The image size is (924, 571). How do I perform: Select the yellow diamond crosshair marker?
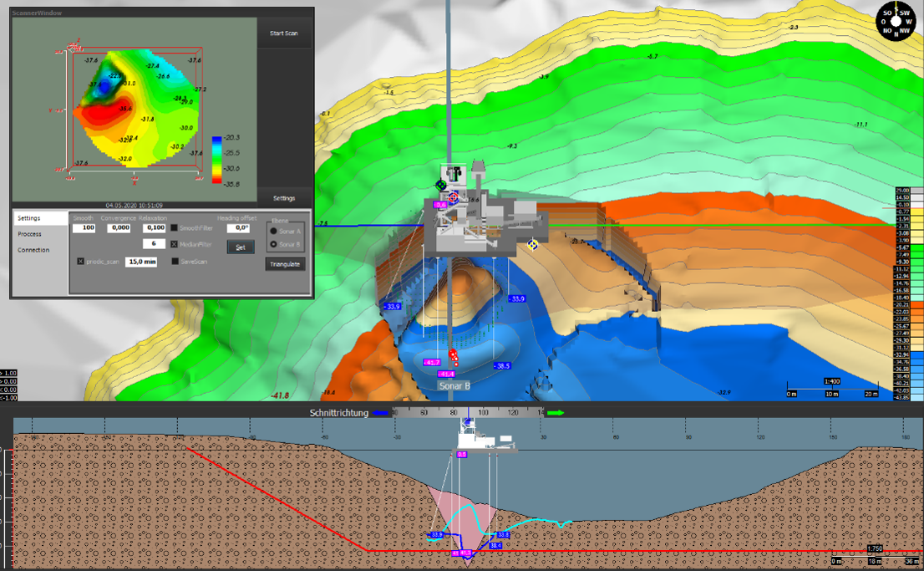(532, 244)
